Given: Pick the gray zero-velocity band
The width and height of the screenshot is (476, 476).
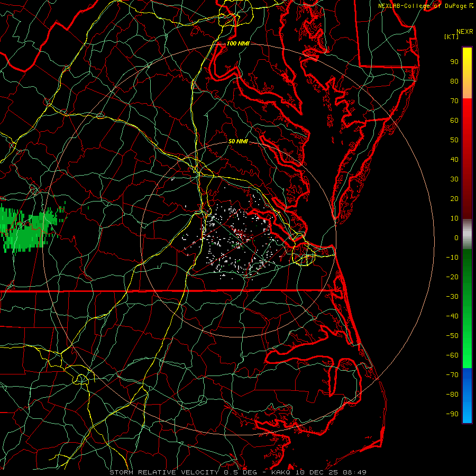Looking at the screenshot, I should (x=467, y=234).
